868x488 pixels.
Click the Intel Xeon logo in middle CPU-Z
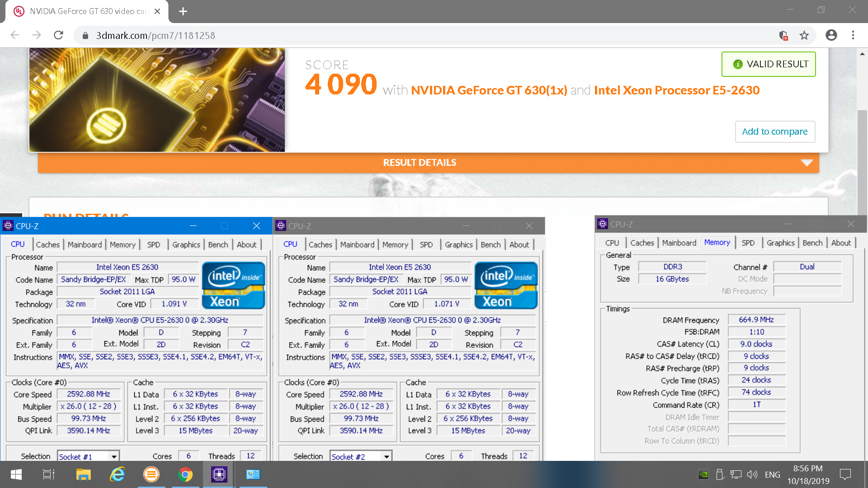pyautogui.click(x=506, y=285)
